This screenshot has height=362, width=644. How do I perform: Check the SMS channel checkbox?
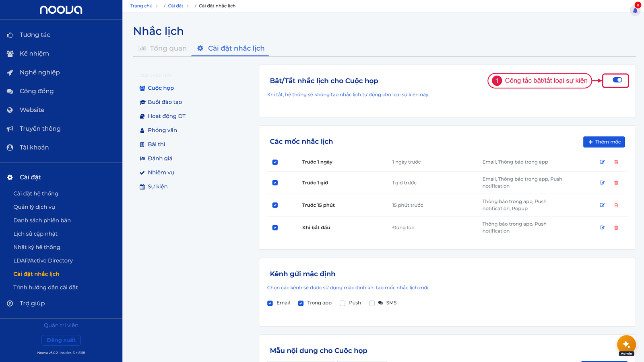tap(372, 303)
